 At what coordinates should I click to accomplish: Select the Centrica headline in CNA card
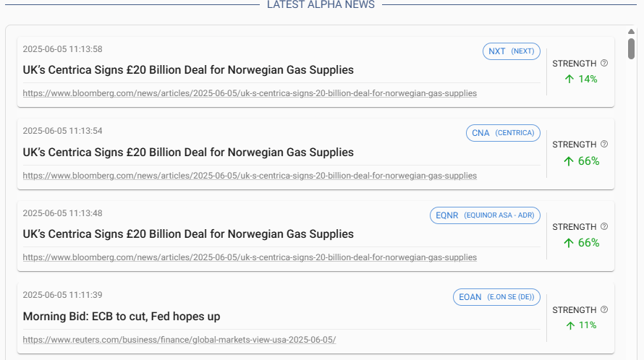[188, 153]
